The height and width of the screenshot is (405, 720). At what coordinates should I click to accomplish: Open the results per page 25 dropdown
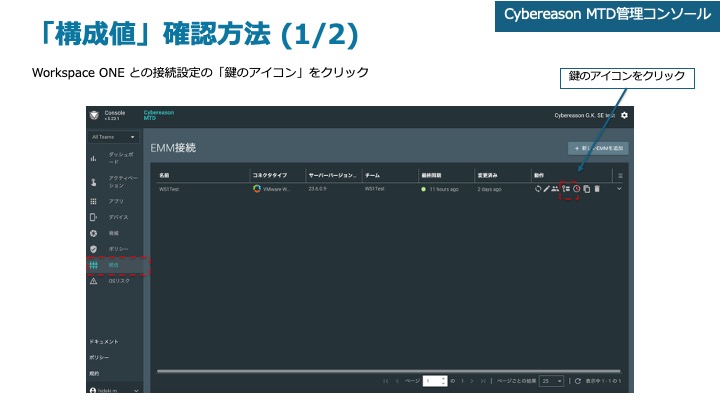click(551, 381)
